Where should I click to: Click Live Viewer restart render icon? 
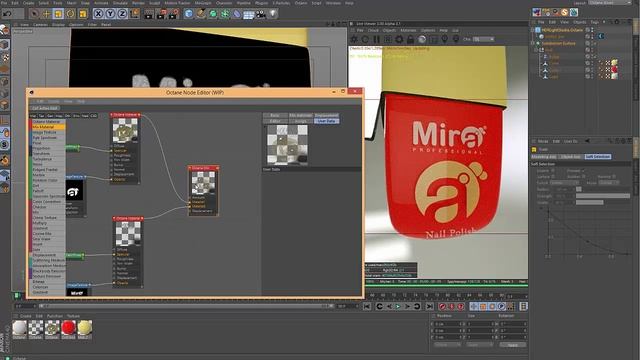click(x=365, y=39)
